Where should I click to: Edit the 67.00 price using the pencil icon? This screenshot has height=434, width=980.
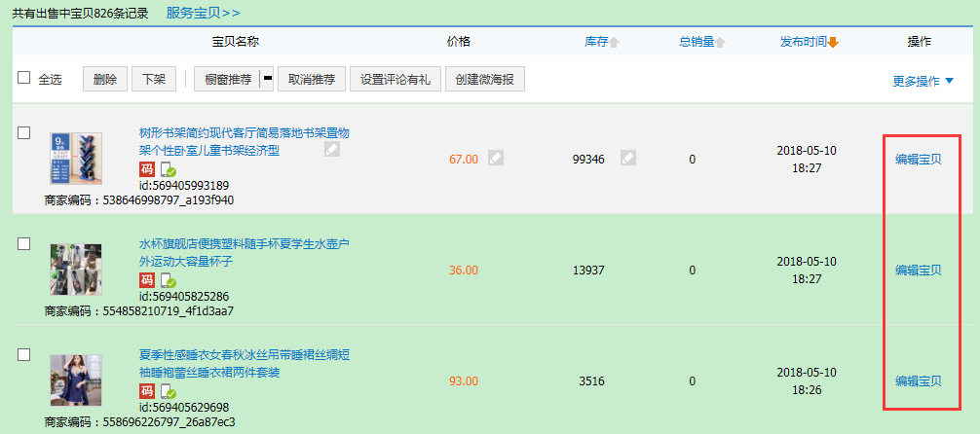tap(496, 158)
